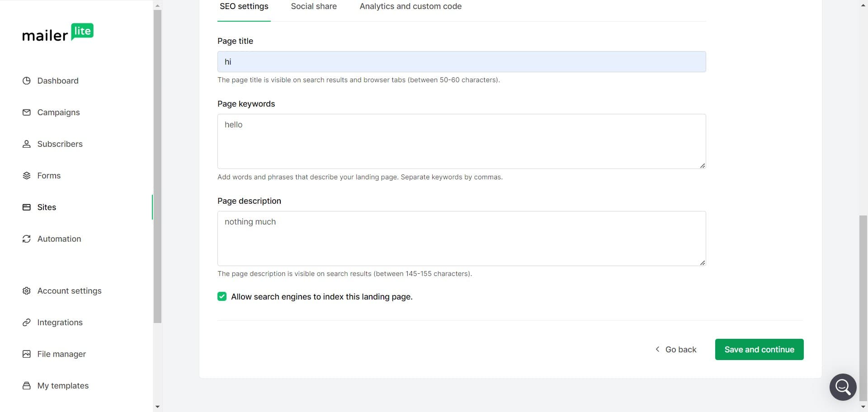
Task: Click the sidebar scroll down arrow
Action: [x=157, y=407]
